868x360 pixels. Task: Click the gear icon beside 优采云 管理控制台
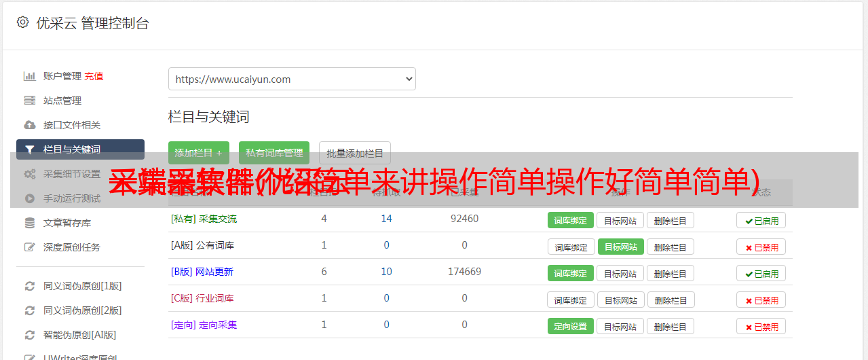[x=22, y=22]
